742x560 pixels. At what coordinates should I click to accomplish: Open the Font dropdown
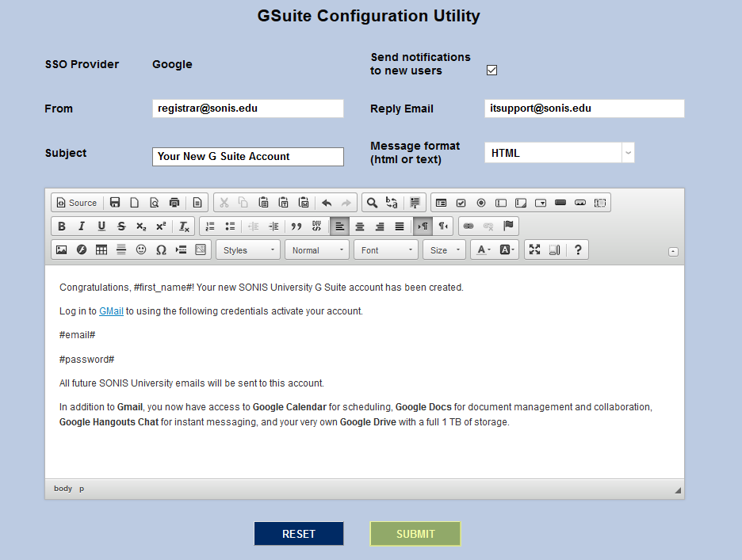387,250
